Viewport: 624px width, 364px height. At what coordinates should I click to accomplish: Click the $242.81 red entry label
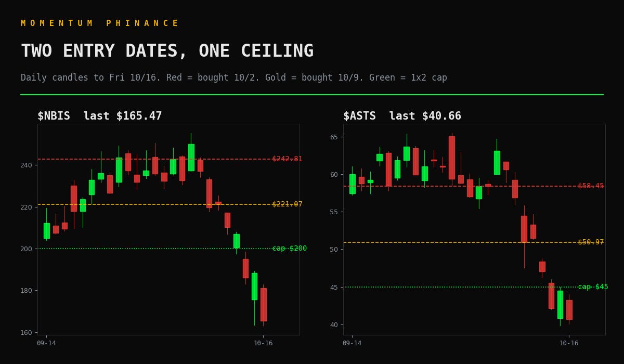click(x=287, y=159)
